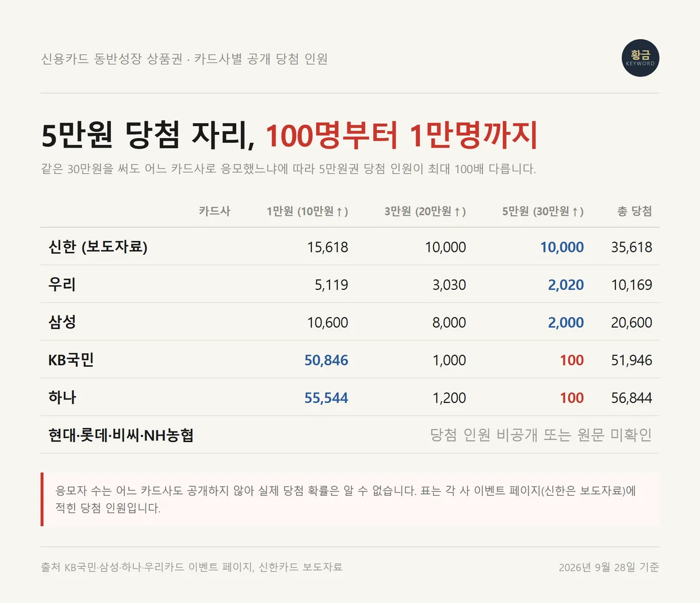Click the blue 우리 value 2,020

[566, 285]
